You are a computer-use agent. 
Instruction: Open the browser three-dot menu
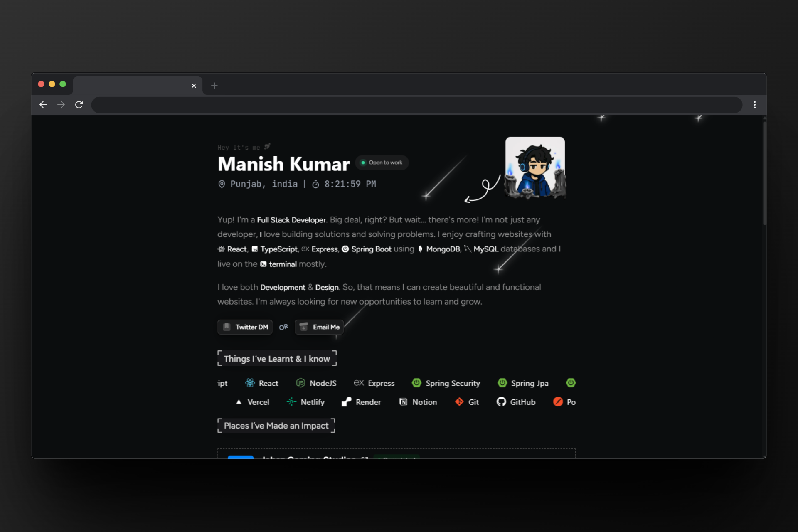tap(754, 105)
